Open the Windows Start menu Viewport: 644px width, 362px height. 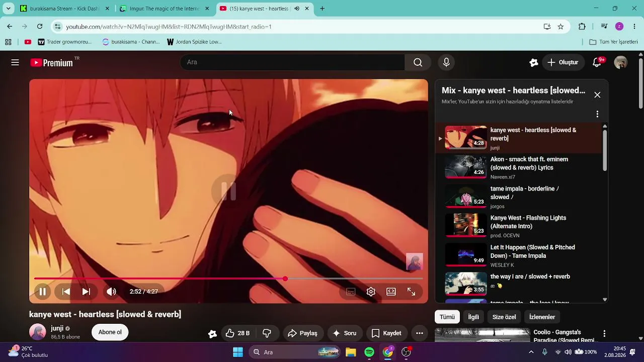click(x=238, y=352)
